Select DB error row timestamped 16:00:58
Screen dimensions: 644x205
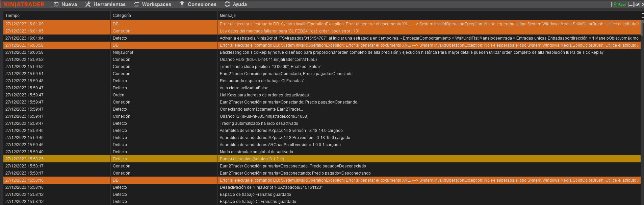tap(322, 45)
